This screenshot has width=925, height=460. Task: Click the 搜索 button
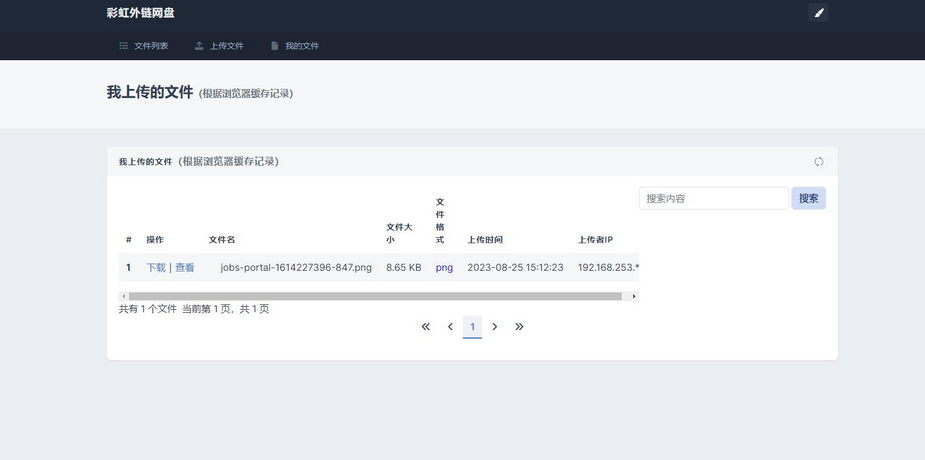pos(808,198)
